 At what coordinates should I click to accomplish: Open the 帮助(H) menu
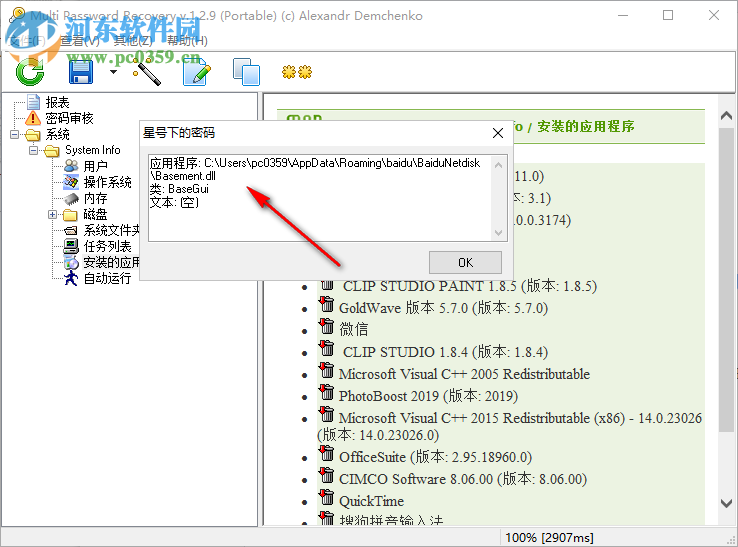pos(187,41)
